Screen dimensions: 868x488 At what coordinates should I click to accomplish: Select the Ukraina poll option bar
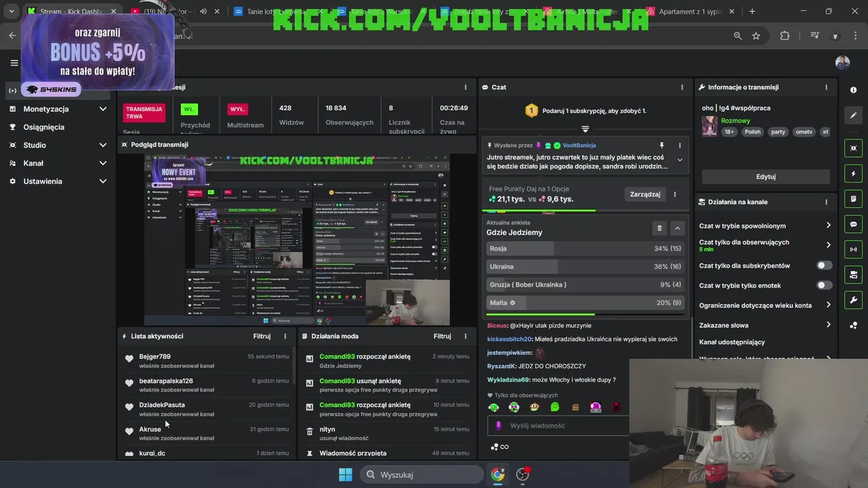coord(585,266)
